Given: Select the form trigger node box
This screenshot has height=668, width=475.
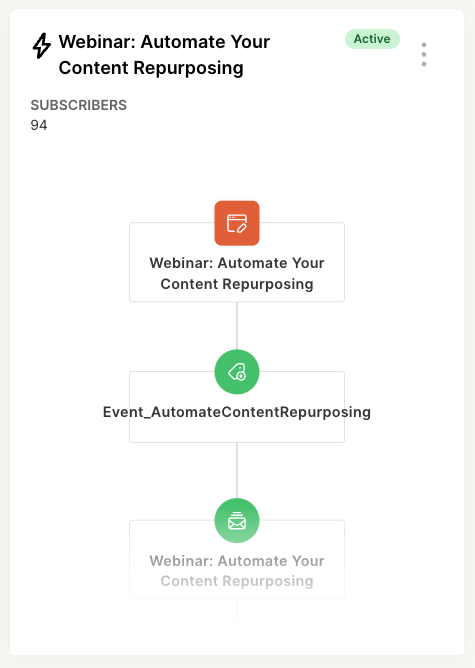Looking at the screenshot, I should click(x=237, y=262).
